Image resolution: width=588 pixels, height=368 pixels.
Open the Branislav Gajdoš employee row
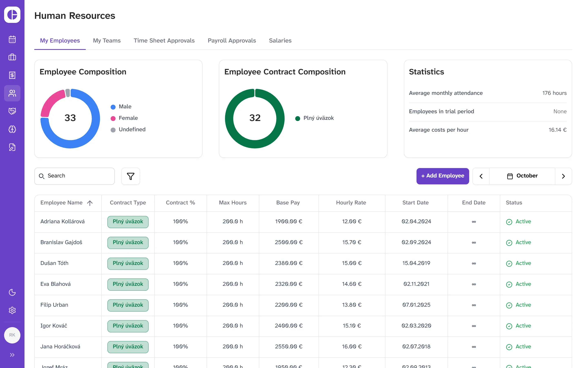[303, 243]
